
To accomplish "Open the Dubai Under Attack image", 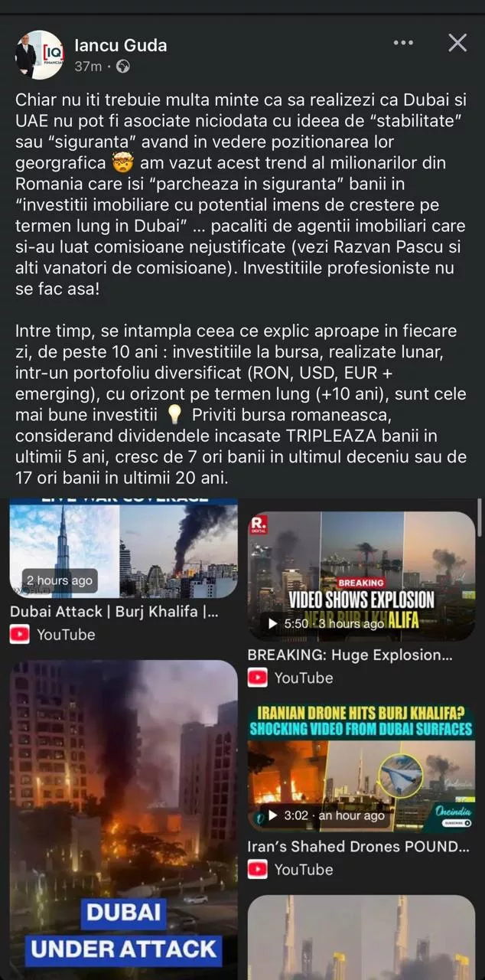I will pos(123,817).
